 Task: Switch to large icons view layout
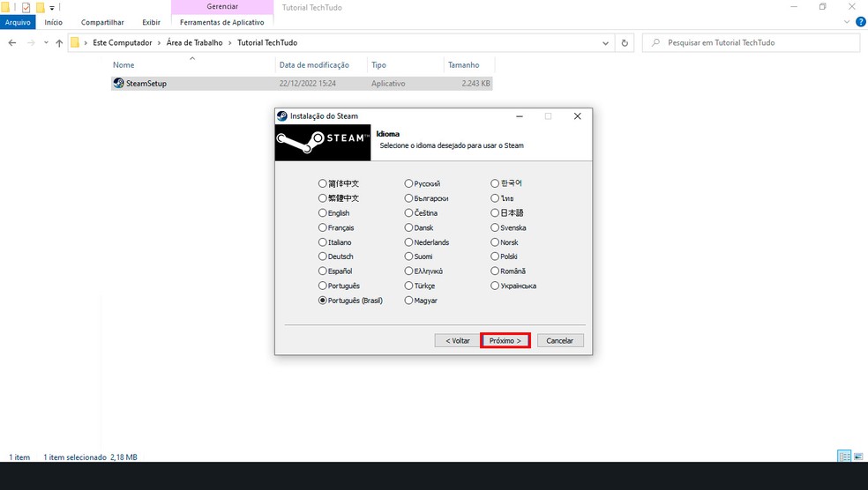[x=858, y=457]
